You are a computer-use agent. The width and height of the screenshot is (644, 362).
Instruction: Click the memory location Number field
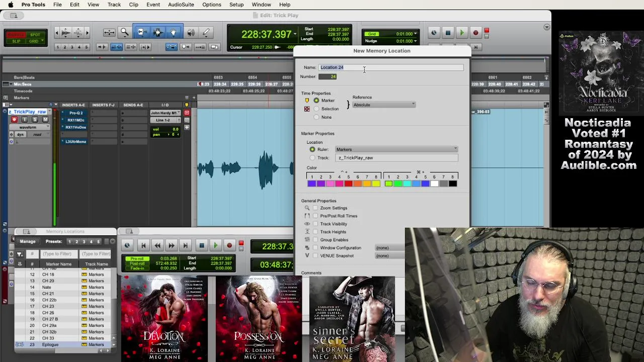pyautogui.click(x=328, y=76)
